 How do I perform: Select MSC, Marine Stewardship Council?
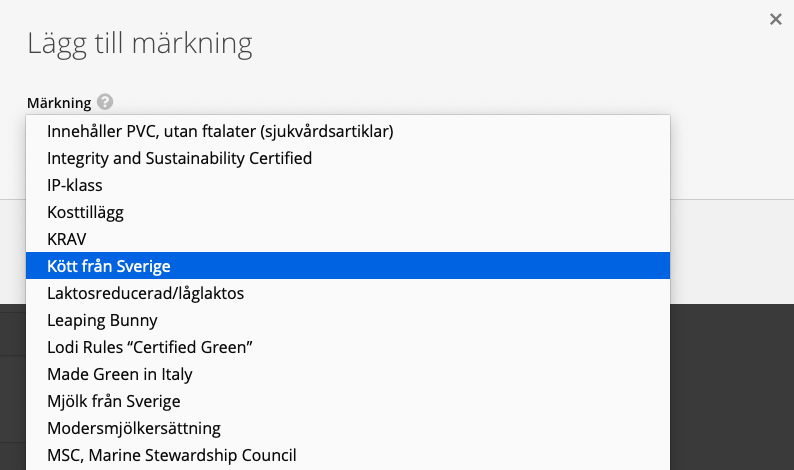tap(348, 455)
